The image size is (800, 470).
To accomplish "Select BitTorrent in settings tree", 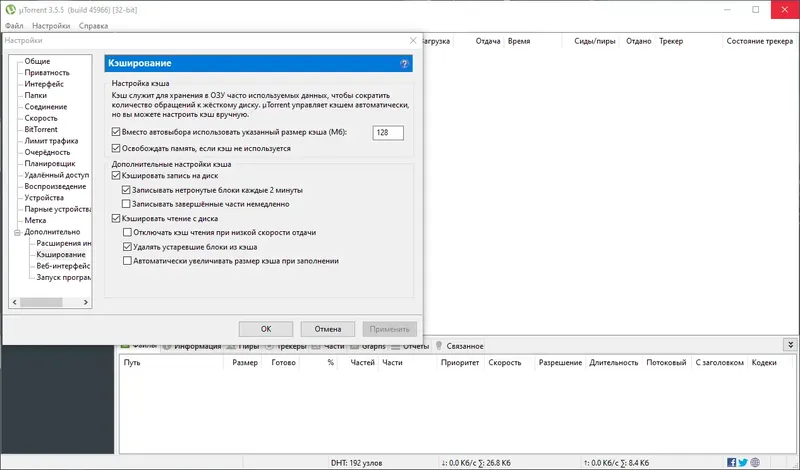I will (x=41, y=129).
